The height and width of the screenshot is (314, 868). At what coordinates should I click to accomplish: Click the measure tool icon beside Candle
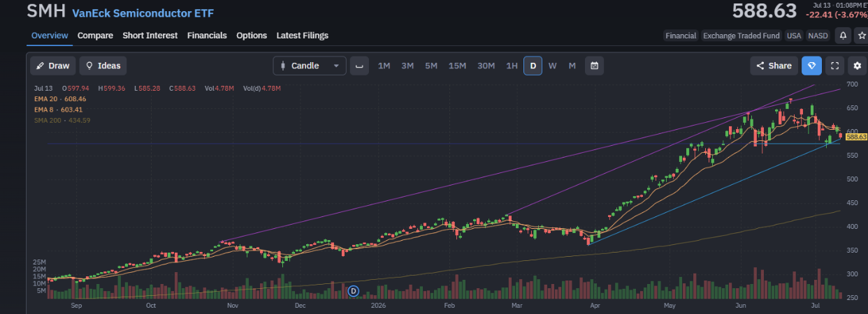pos(359,66)
